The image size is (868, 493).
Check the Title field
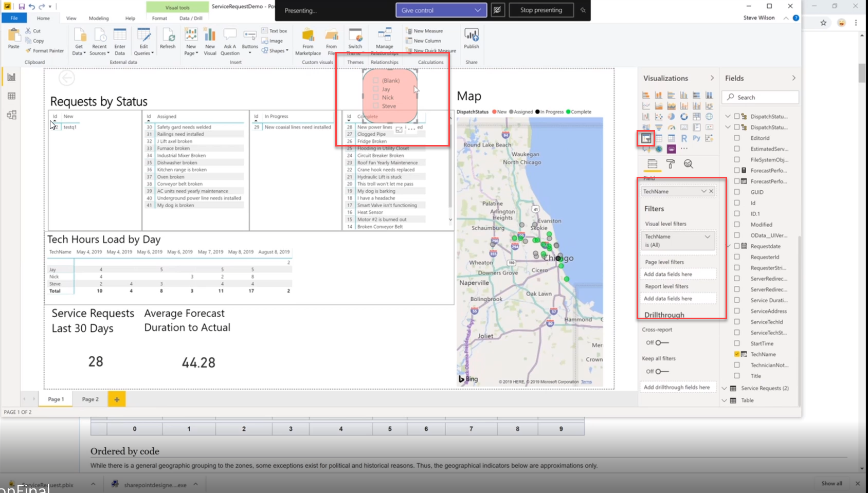pyautogui.click(x=737, y=375)
